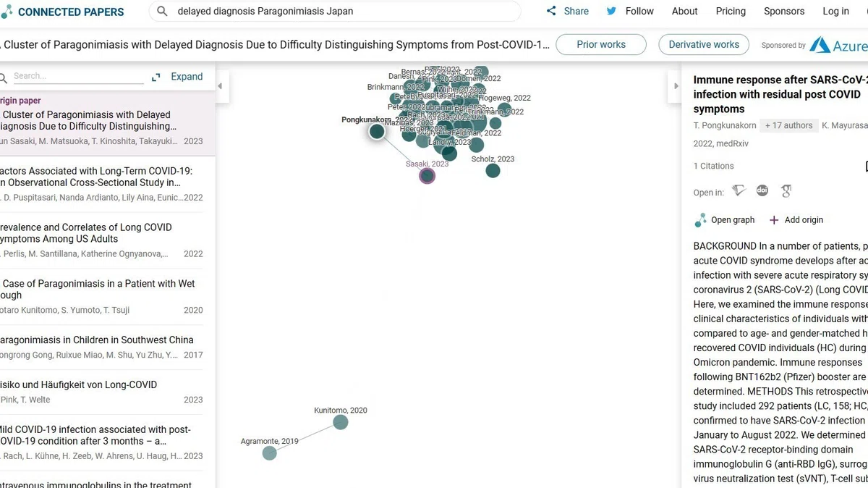This screenshot has width=868, height=488.
Task: Open paper via Google Scholar icon
Action: 786,191
